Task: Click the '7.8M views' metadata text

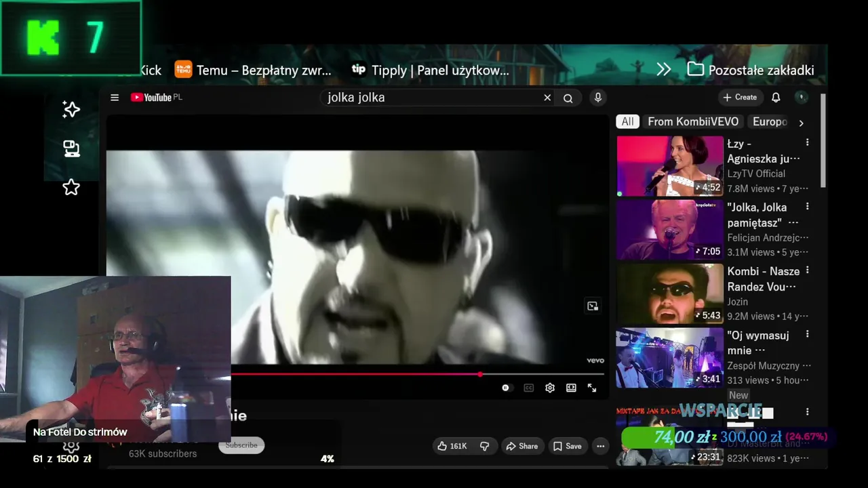Action: [751, 188]
